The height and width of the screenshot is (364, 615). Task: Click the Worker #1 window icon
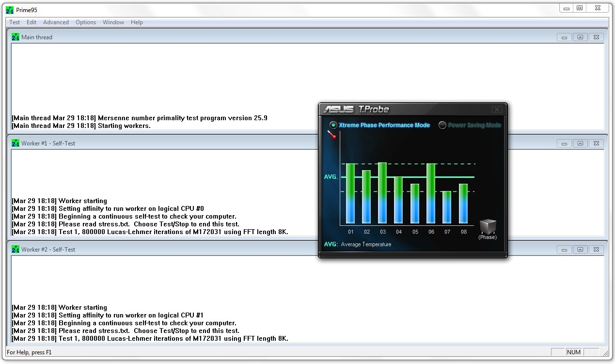pos(16,143)
